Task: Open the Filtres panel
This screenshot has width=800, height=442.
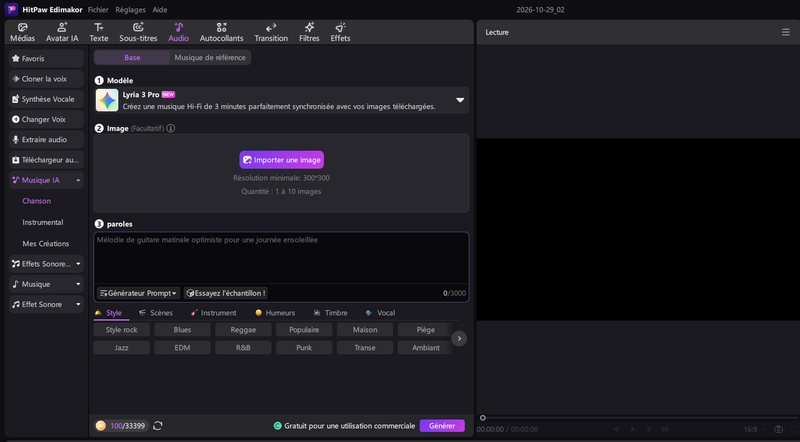Action: click(x=309, y=32)
